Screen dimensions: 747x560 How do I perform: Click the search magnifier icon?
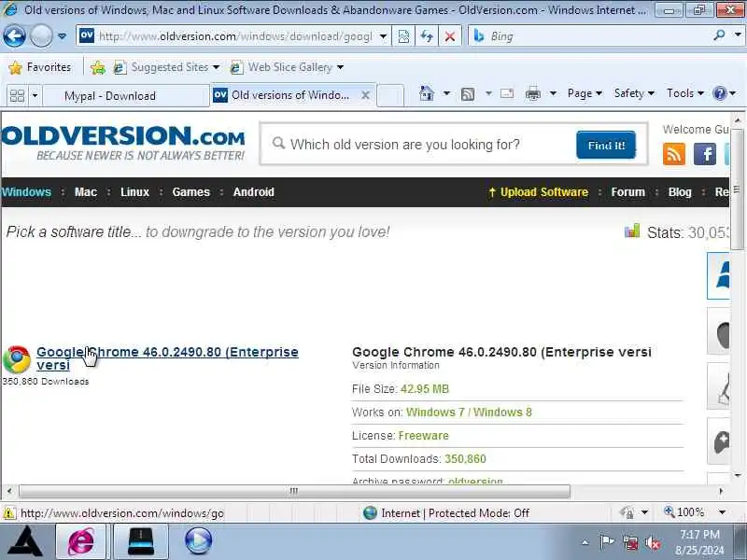719,35
